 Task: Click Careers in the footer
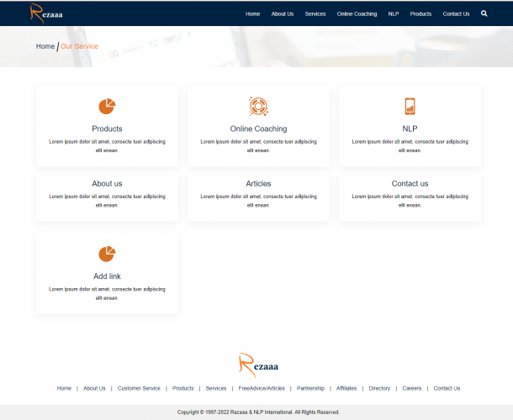click(x=411, y=388)
